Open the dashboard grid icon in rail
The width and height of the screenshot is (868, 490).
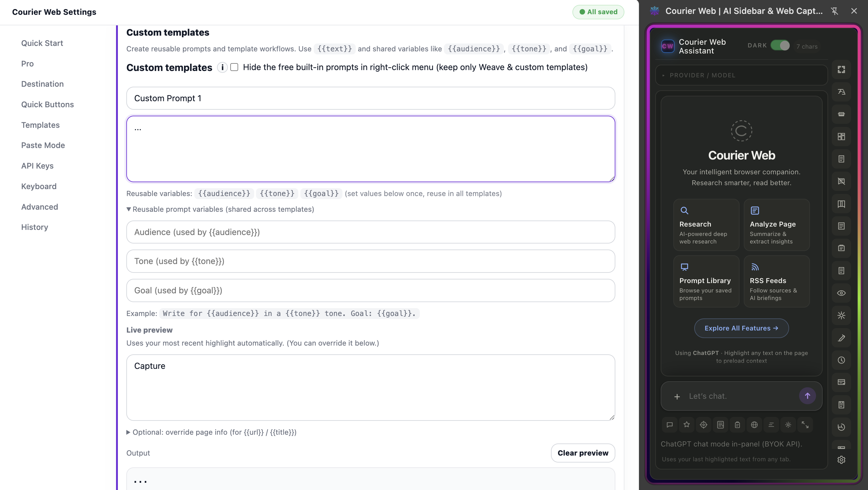841,136
